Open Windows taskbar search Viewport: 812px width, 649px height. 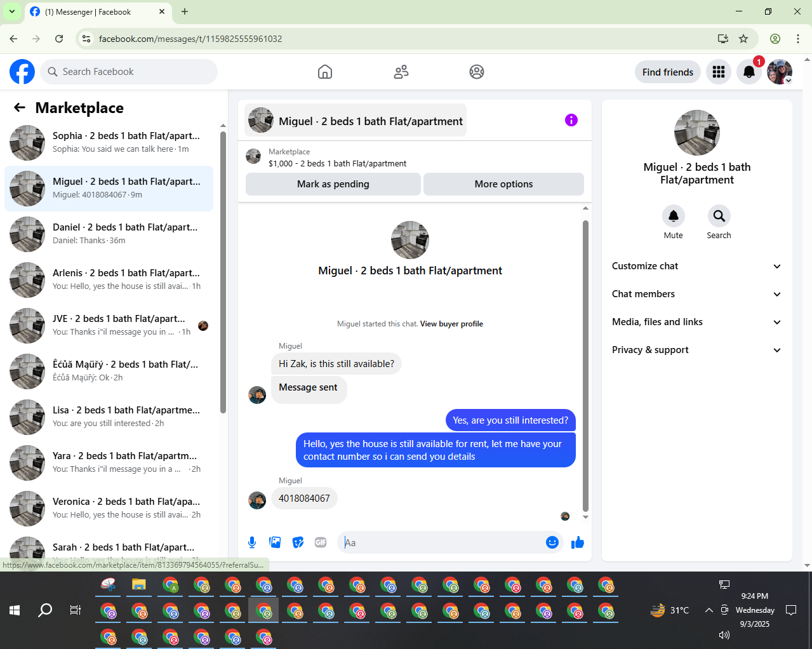[x=45, y=610]
